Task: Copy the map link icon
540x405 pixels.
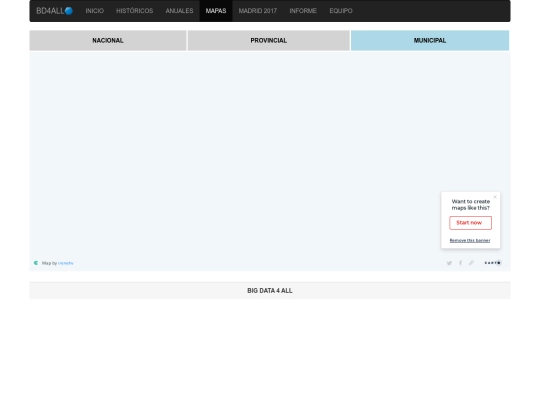Action: [471, 263]
